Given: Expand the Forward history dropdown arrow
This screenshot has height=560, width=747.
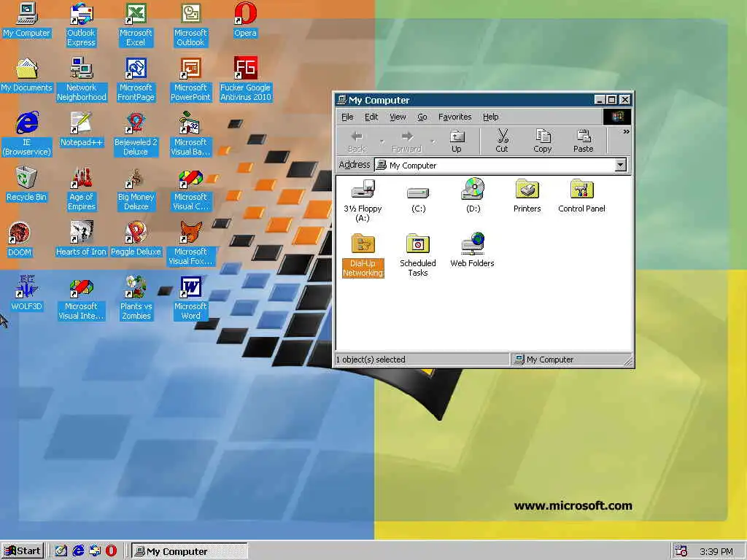Looking at the screenshot, I should (x=433, y=141).
